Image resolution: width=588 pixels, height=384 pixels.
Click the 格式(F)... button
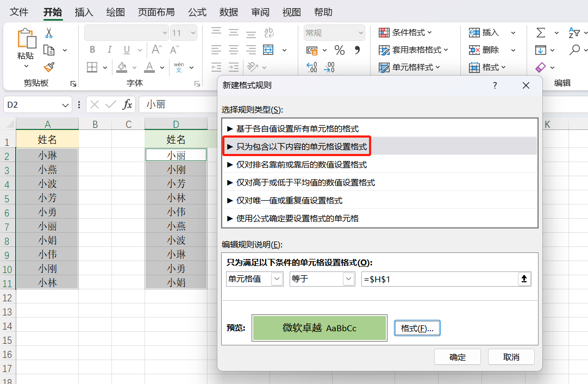click(417, 327)
